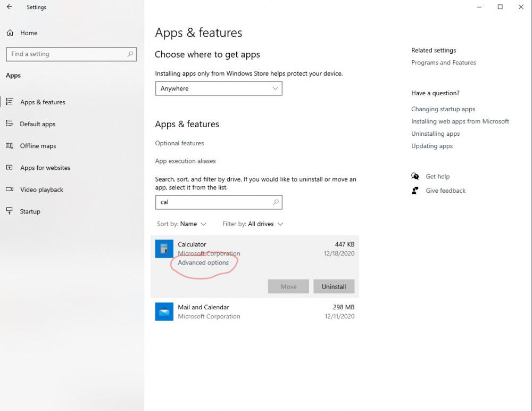Open the Anywhere app source dropdown
532x411 pixels.
(x=219, y=89)
